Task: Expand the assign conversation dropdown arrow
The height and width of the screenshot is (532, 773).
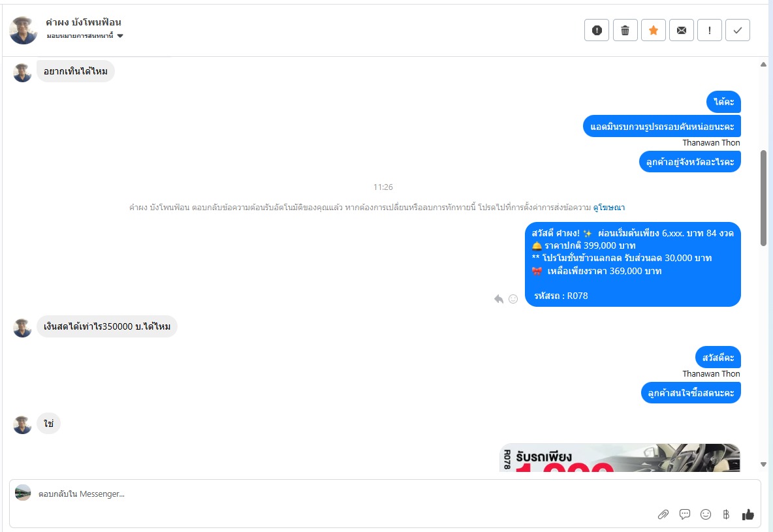Action: 119,35
